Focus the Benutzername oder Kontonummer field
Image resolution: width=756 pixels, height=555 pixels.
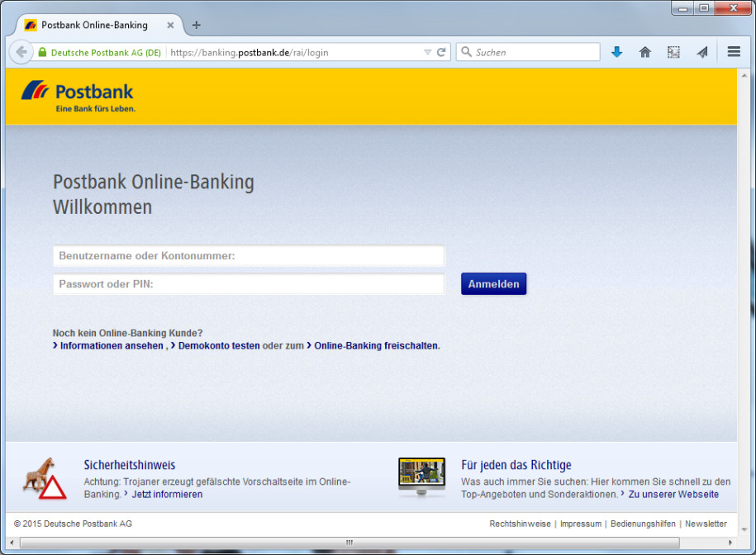tap(249, 256)
